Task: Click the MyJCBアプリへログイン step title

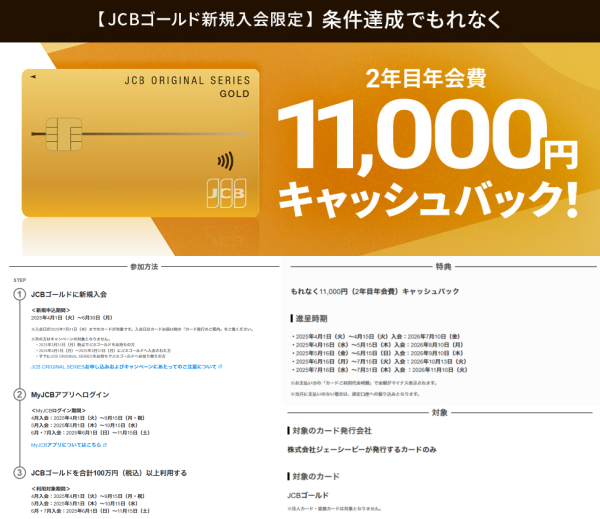Action: (70, 395)
